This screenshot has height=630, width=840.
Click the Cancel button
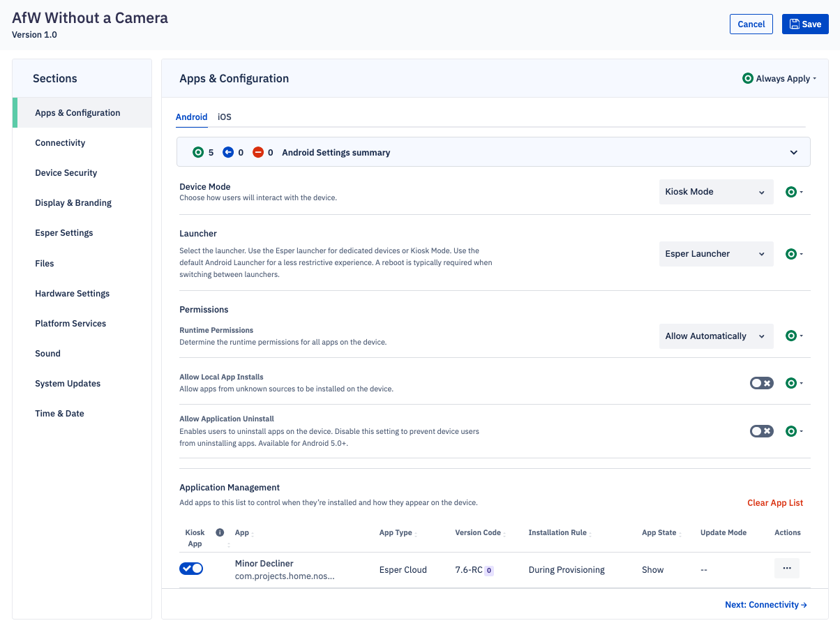[x=751, y=24]
